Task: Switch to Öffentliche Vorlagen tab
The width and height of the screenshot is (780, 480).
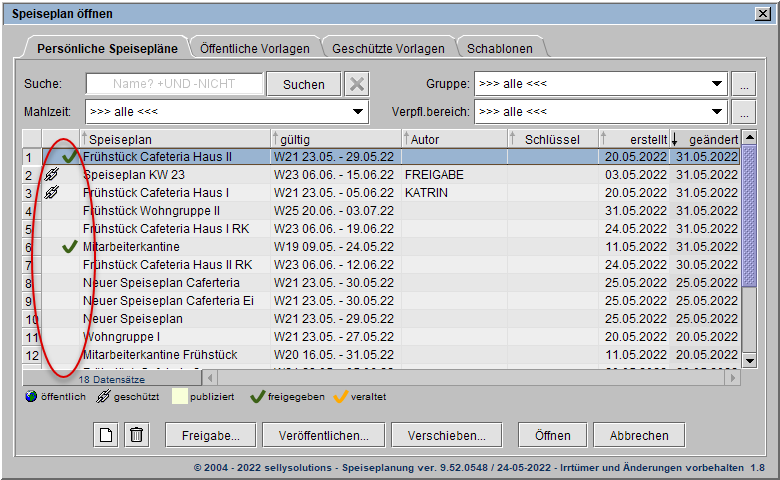Action: pos(254,48)
